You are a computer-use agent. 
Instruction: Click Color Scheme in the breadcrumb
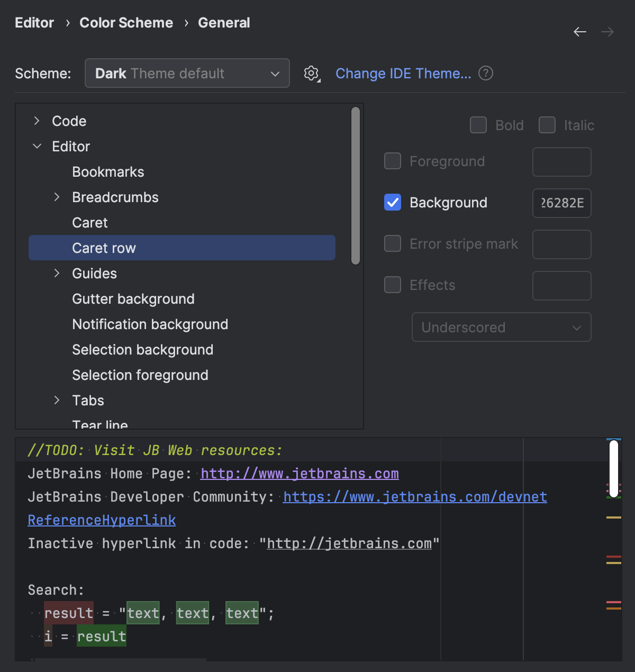(126, 23)
